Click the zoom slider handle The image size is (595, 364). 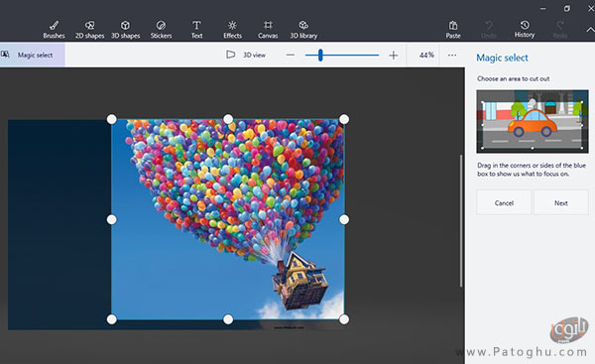coord(320,55)
